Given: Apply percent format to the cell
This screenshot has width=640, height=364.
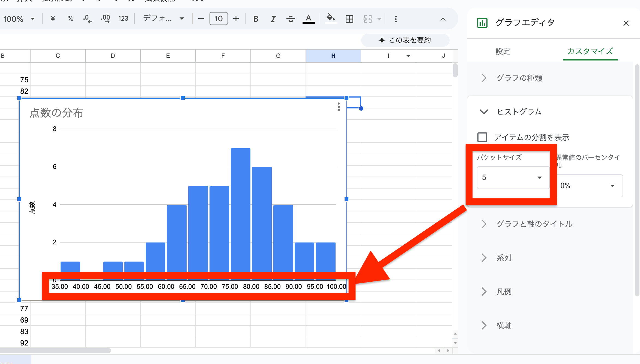Looking at the screenshot, I should (x=70, y=19).
